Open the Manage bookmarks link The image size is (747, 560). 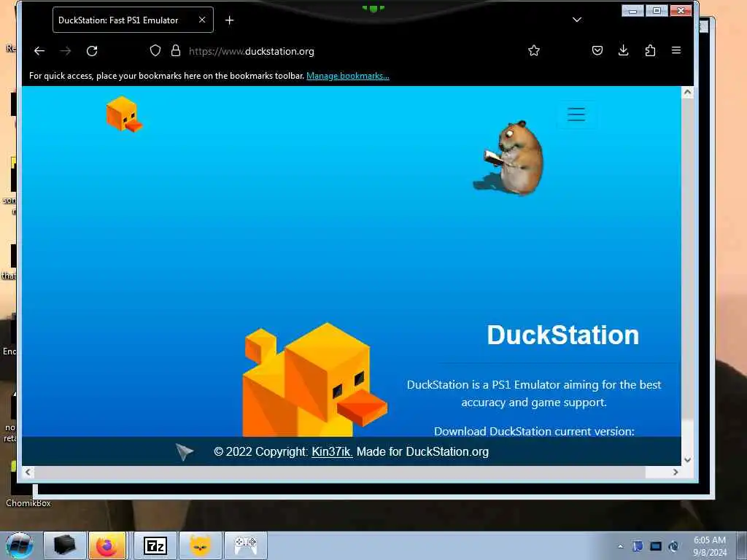(348, 76)
